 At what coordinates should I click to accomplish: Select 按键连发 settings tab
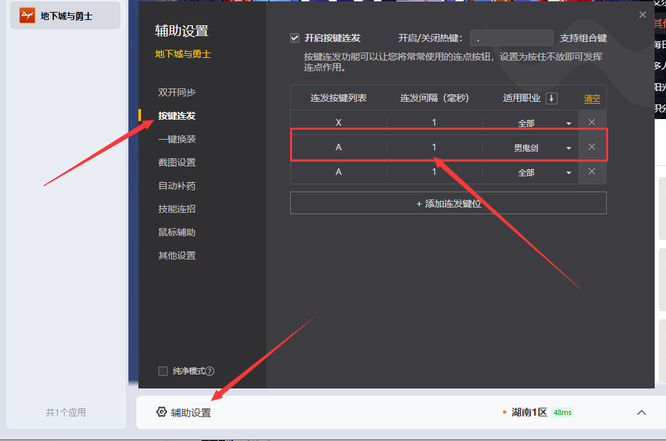177,116
